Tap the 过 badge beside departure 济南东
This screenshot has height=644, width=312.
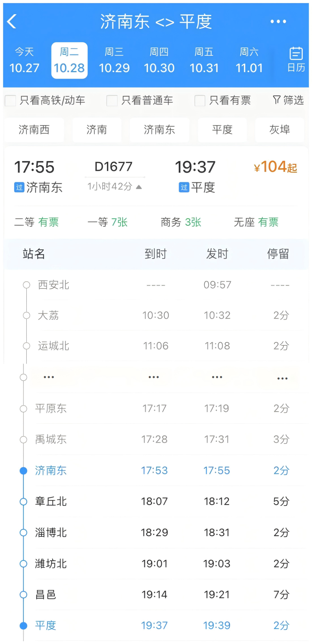(x=19, y=188)
